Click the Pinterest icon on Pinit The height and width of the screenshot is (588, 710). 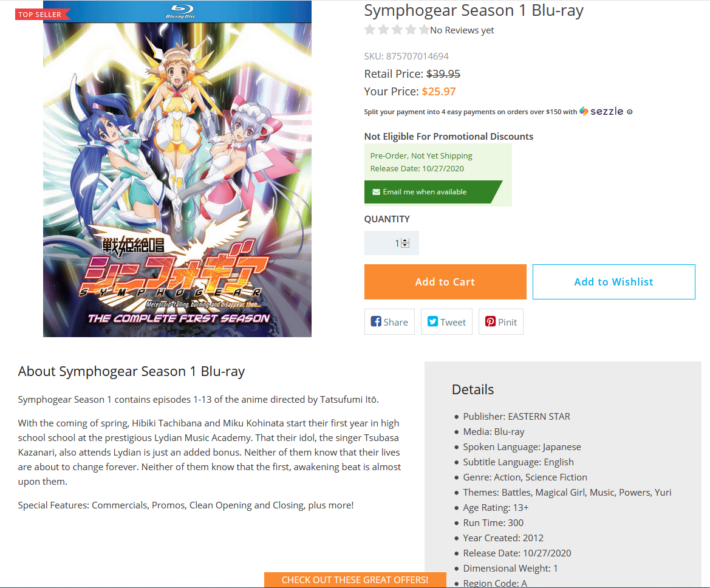(x=490, y=321)
